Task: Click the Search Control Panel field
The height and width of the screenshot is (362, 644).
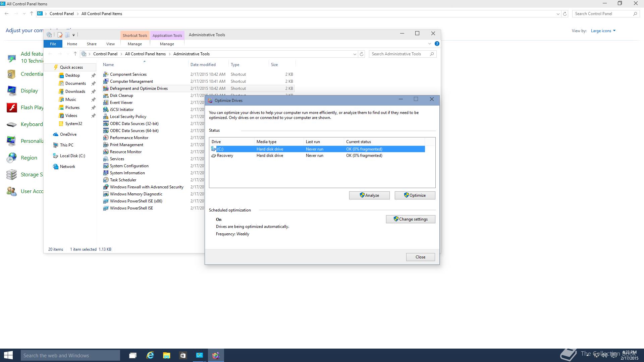Action: (605, 14)
